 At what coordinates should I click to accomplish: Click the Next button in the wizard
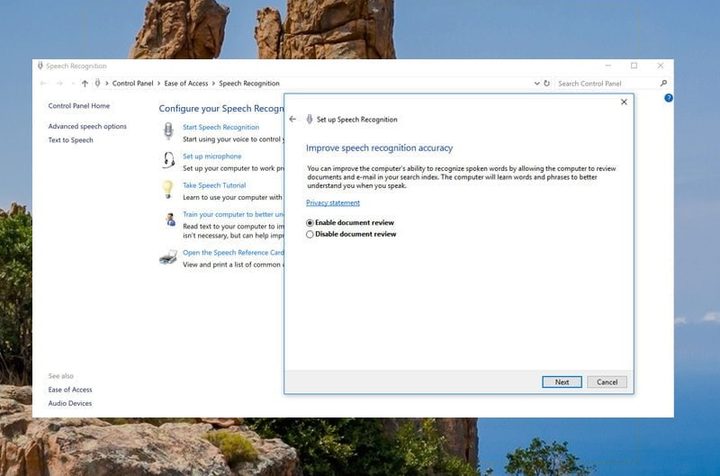[x=562, y=382]
